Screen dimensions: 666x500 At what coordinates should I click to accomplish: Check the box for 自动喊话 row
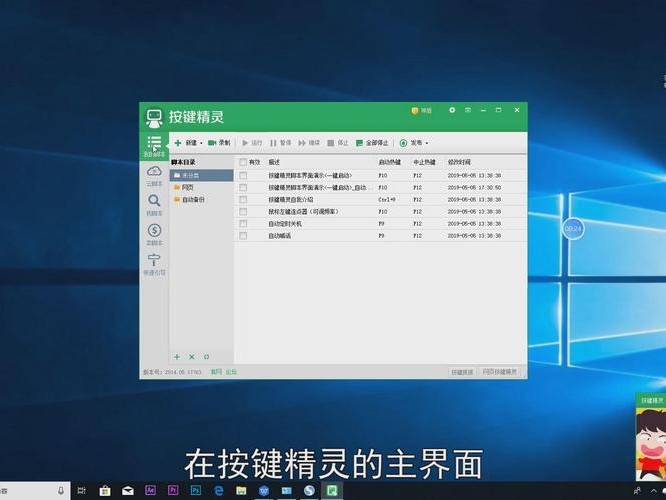click(x=243, y=236)
